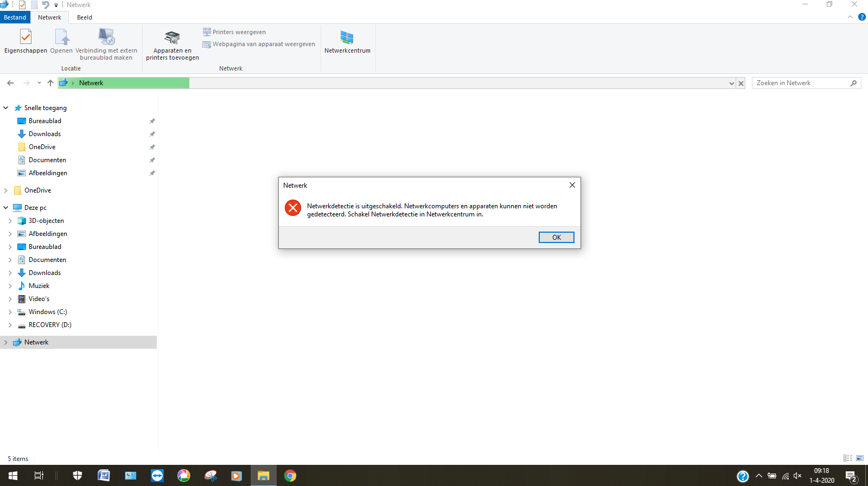Viewport: 868px width, 486px height.
Task: Open Help with the blue question icon
Action: 862,17
